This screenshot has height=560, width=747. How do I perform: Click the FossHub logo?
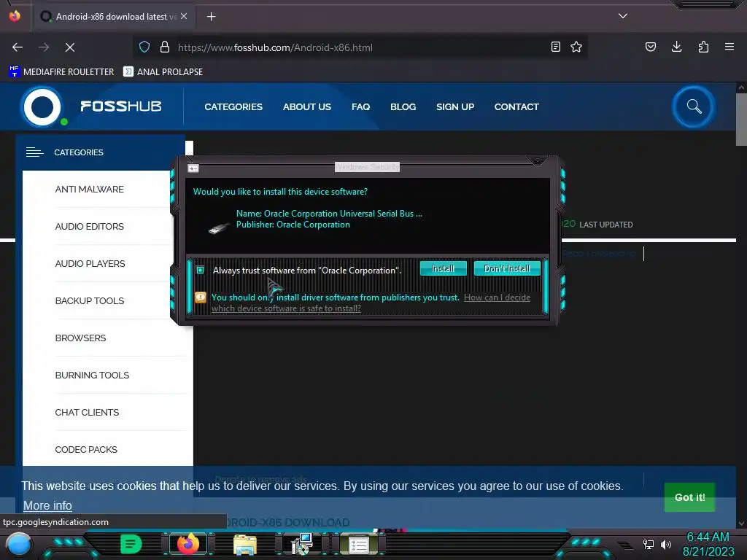[x=93, y=106]
